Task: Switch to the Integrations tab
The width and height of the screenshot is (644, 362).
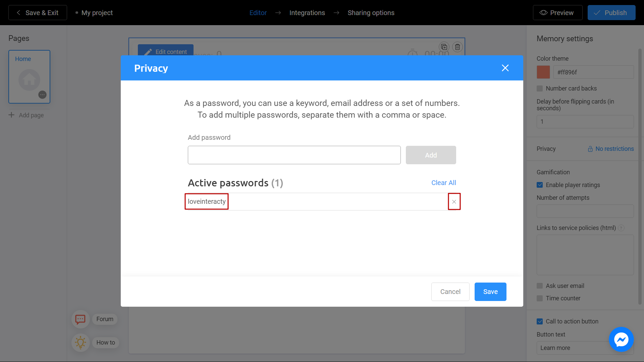Action: pos(307,12)
